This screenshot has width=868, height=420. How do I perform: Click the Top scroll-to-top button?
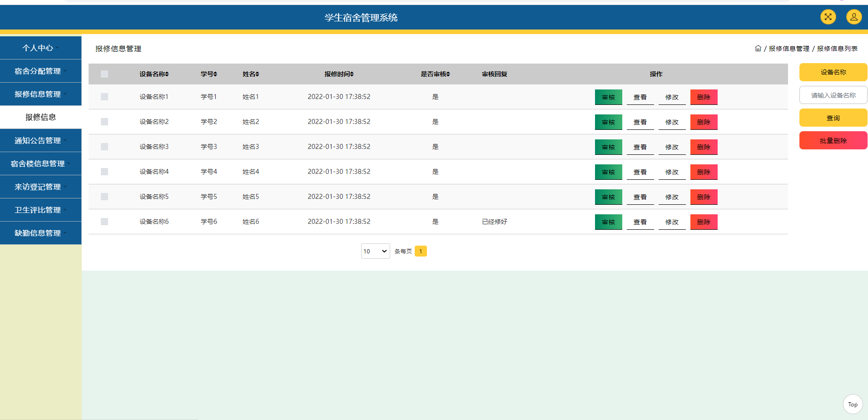(x=853, y=404)
